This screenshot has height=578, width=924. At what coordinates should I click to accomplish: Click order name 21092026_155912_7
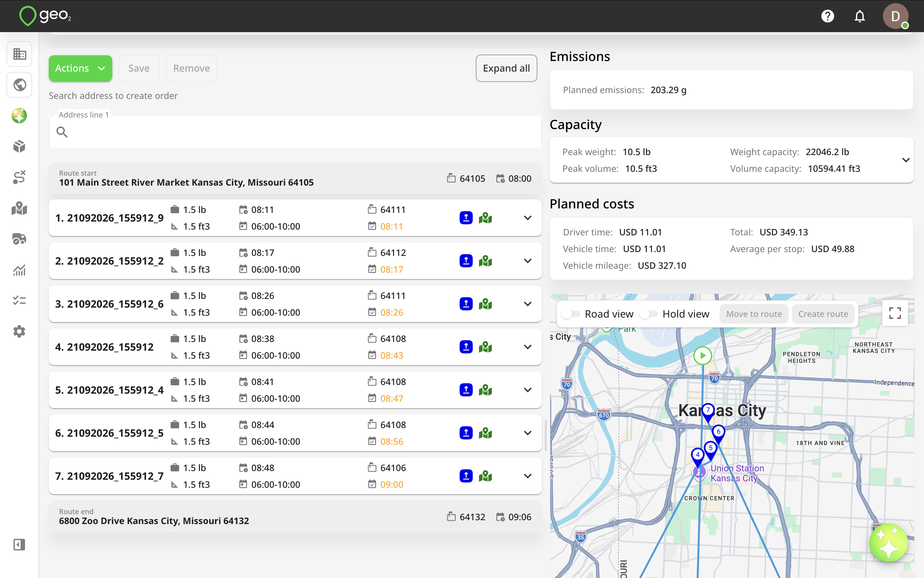tap(115, 476)
